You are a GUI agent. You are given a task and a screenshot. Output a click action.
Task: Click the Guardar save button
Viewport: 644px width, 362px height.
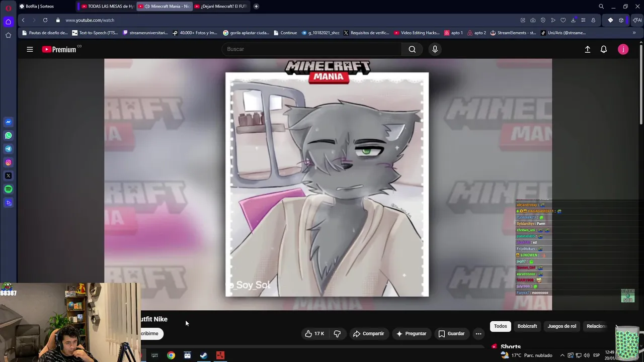pos(451,333)
